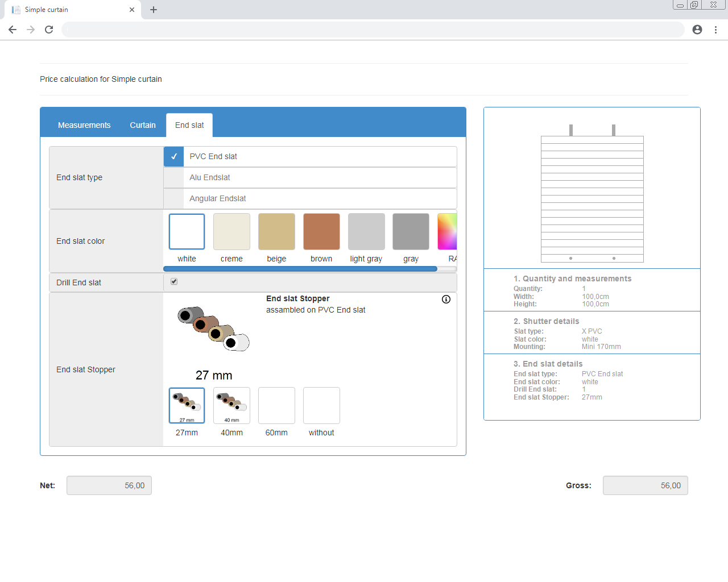Click the 'Mini 170mm' mounting value
The width and height of the screenshot is (728, 582).
tap(601, 347)
